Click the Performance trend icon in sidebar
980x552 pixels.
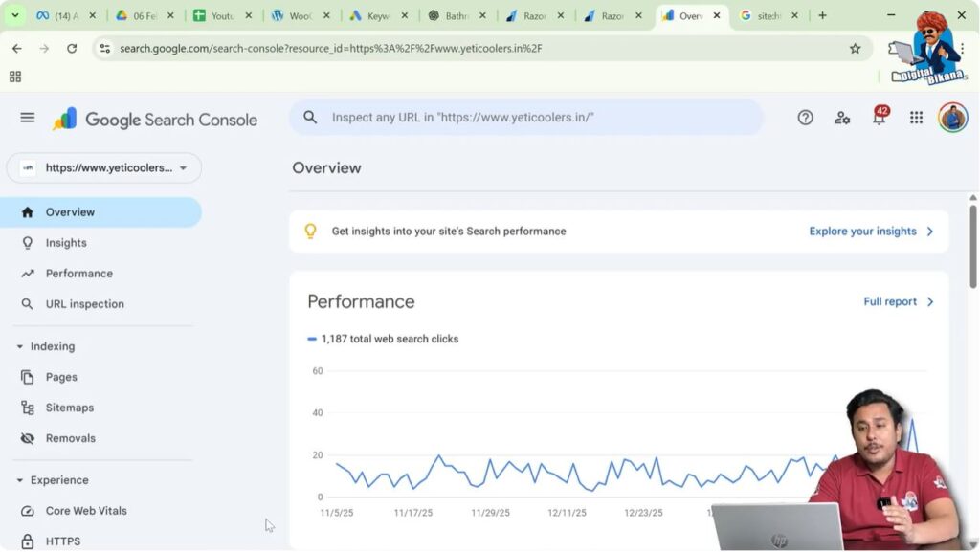tap(27, 274)
